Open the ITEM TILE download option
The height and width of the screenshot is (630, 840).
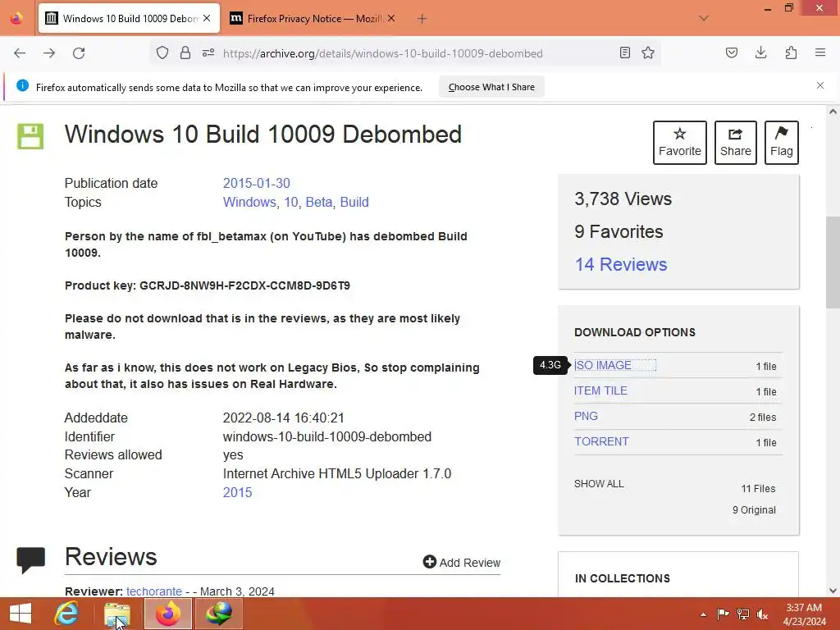(600, 390)
